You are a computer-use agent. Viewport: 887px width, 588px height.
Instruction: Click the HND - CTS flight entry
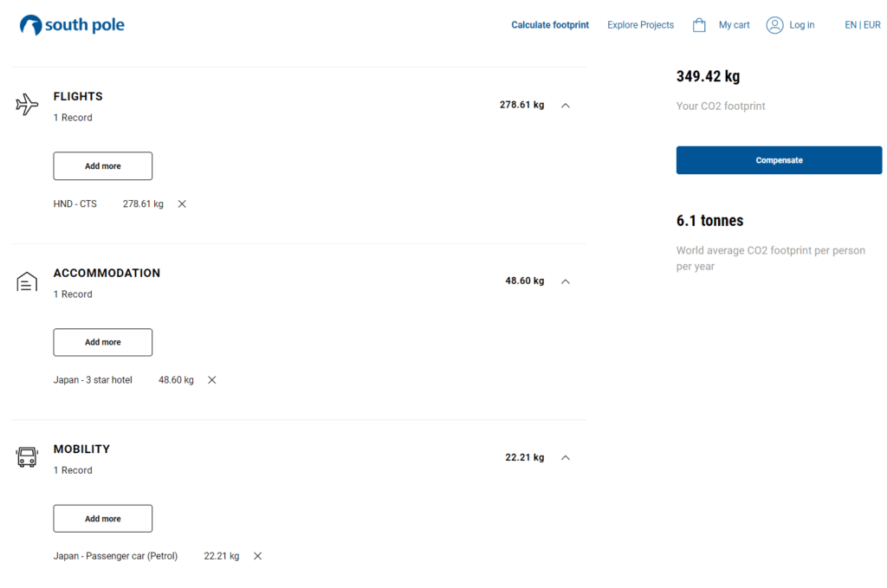pyautogui.click(x=75, y=204)
